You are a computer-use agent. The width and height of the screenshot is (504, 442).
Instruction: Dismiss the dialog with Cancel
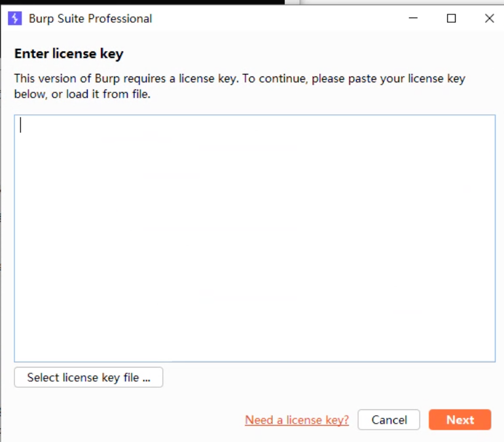pyautogui.click(x=389, y=420)
